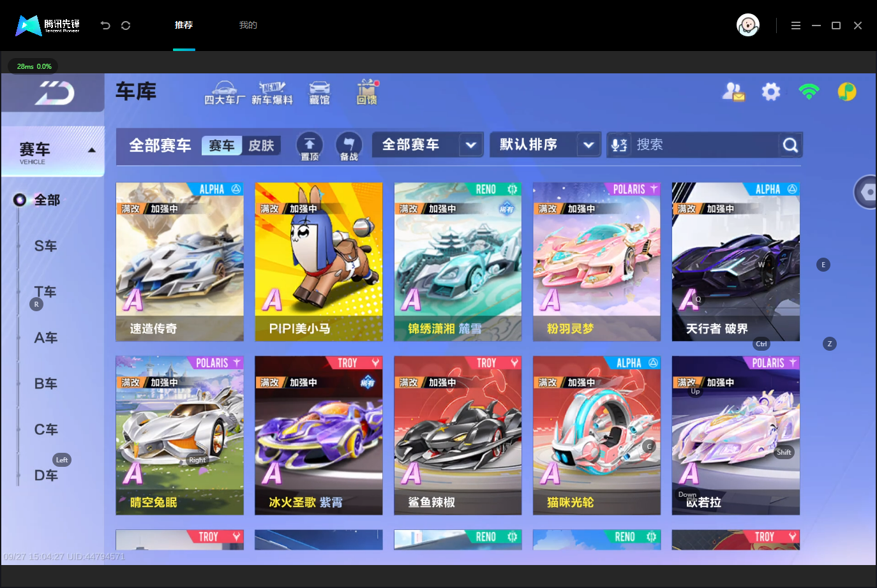Viewport: 877px width, 588px height.
Task: Click the voice search microphone icon
Action: pos(618,145)
